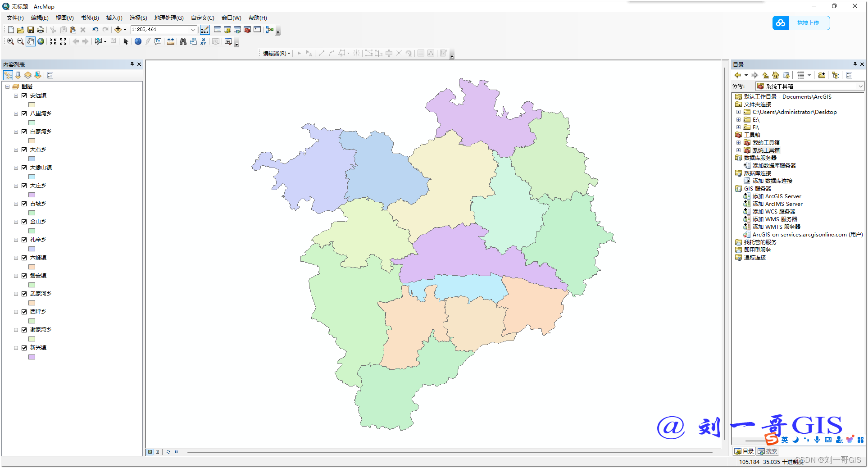Zoom to full extent globe
Screen dimensions: 868x468
41,41
